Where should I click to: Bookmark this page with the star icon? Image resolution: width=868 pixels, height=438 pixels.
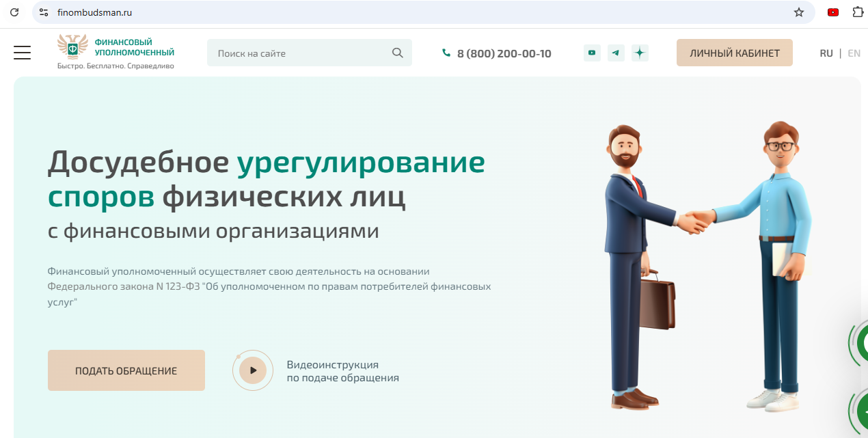(x=798, y=12)
